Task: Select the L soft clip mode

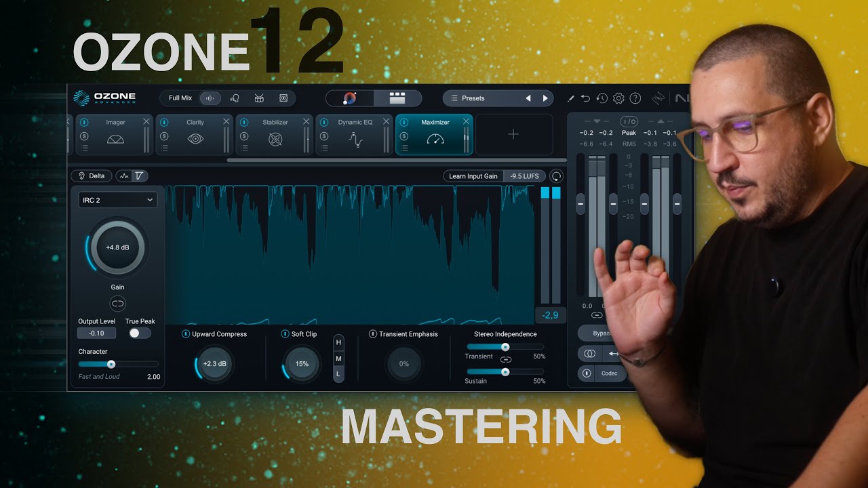Action: pos(338,373)
